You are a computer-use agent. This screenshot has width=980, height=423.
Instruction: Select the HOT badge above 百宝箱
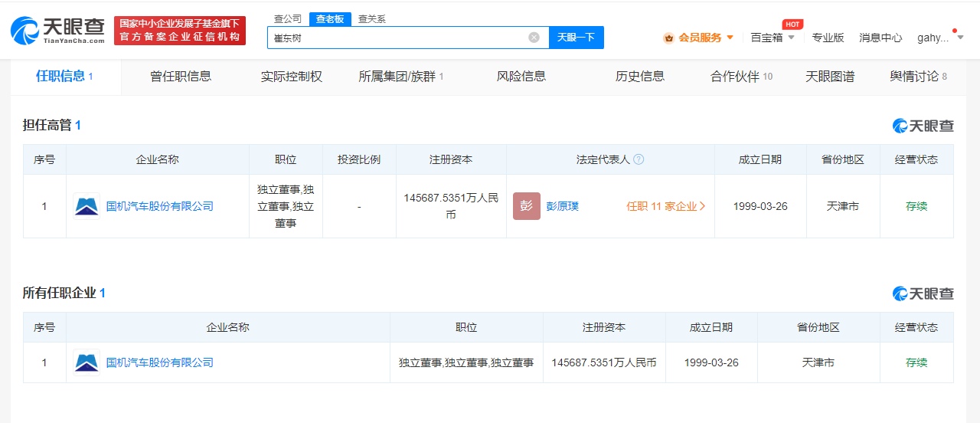[x=792, y=25]
